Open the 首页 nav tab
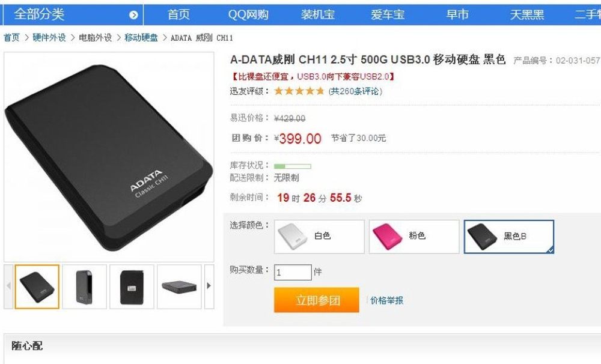Viewport: 601px width, 364px height. tap(178, 14)
